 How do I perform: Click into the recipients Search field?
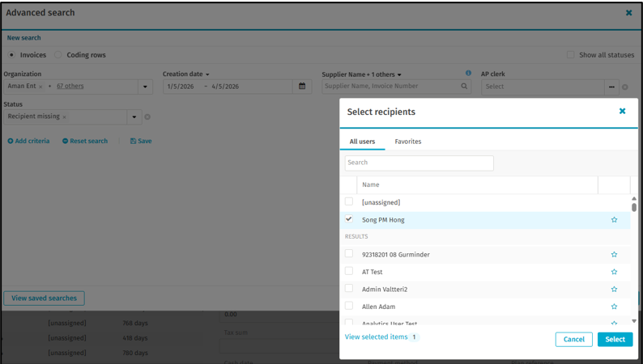point(419,163)
